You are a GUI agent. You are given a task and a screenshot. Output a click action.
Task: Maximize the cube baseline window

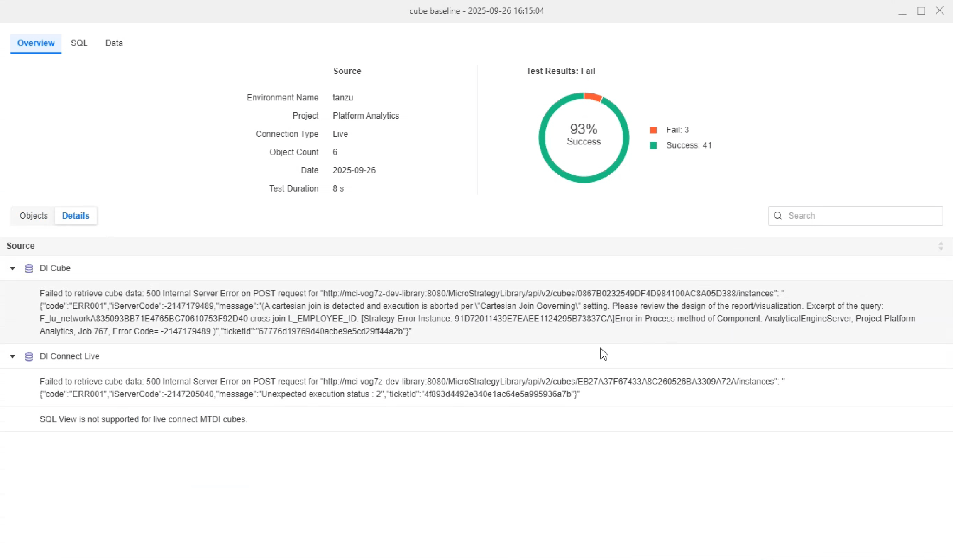tap(921, 11)
